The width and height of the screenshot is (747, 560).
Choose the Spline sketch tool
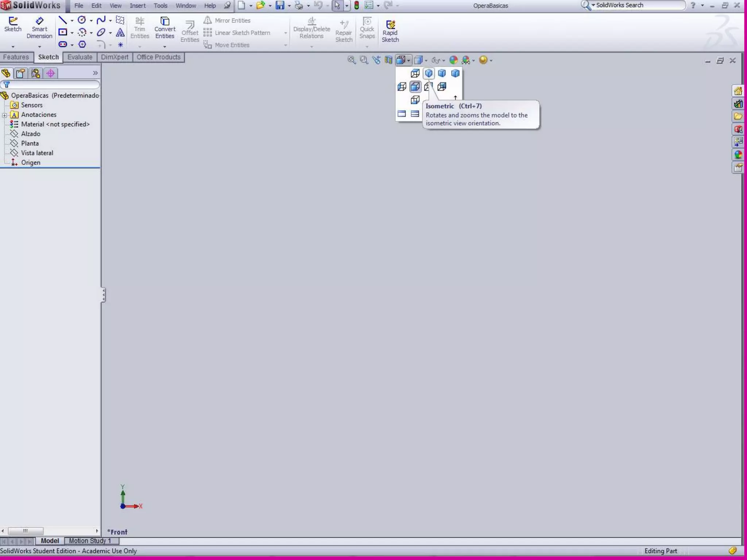(x=101, y=20)
